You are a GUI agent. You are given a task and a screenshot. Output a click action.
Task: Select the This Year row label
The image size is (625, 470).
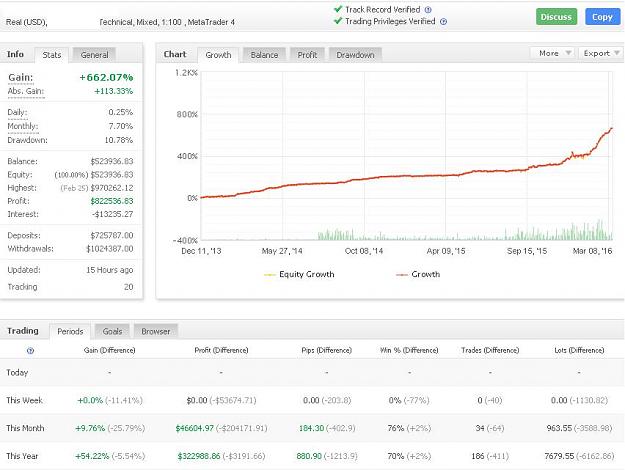(22, 456)
